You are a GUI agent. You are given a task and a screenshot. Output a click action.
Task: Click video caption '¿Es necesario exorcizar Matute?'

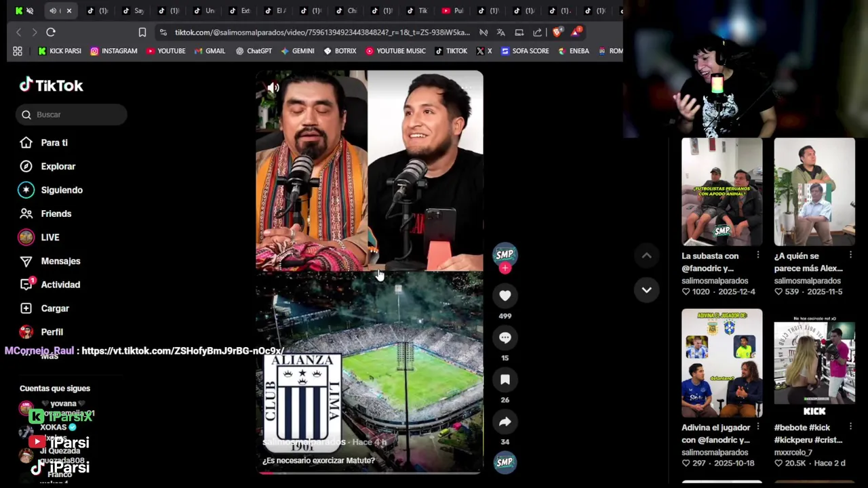[x=318, y=460]
